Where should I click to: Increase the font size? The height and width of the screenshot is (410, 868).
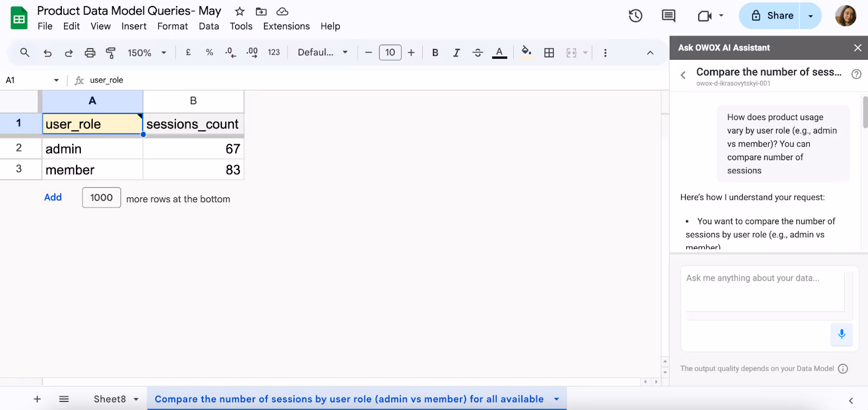coord(411,53)
